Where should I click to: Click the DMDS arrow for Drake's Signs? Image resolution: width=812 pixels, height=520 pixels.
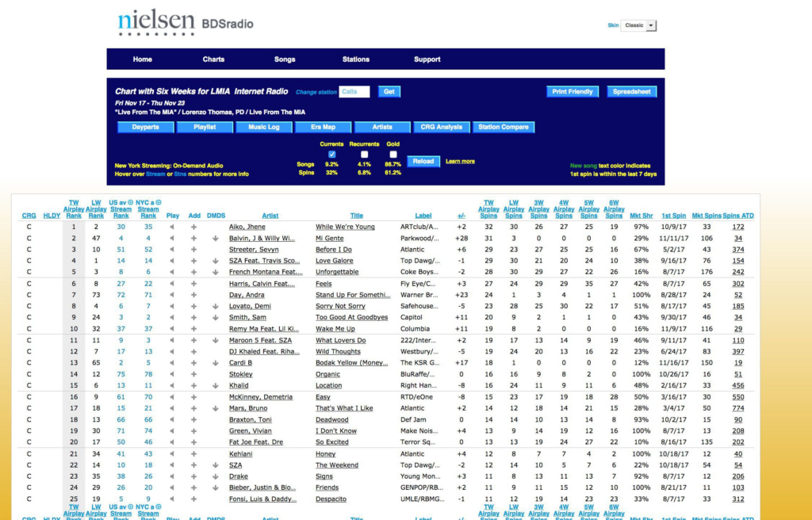tap(216, 476)
